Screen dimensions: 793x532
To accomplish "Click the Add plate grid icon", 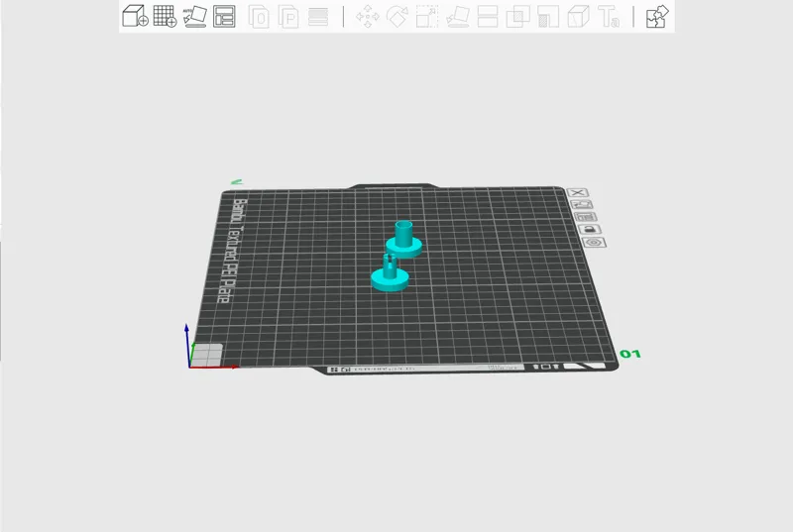I will point(165,16).
